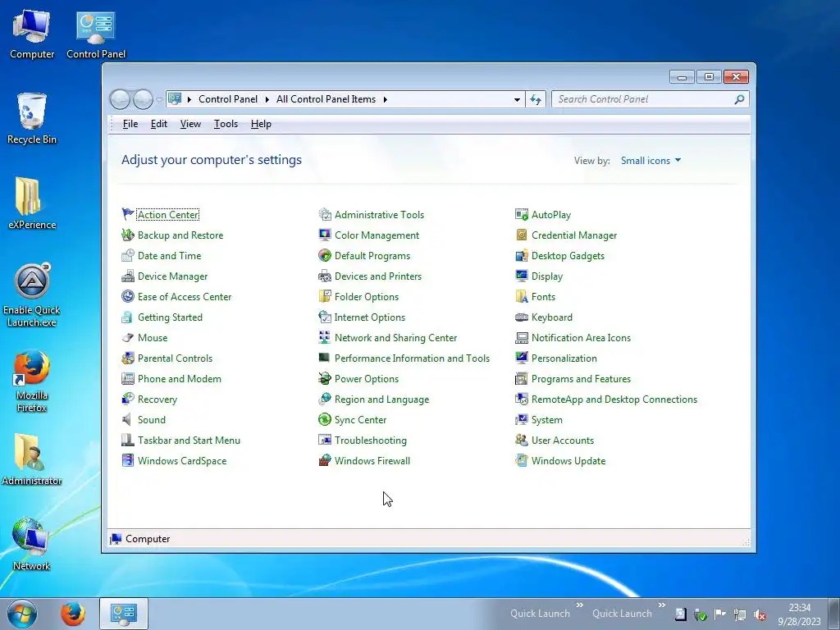Open Programs and Features link
The image size is (840, 630).
[581, 379]
